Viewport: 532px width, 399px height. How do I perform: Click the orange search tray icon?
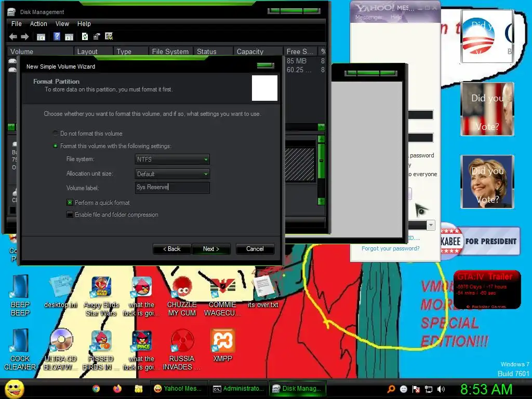click(391, 389)
